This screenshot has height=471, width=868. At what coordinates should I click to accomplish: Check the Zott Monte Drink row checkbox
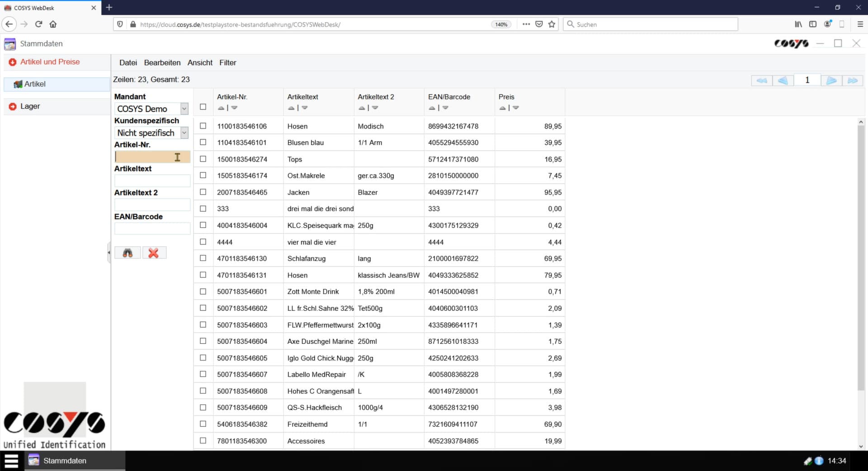[203, 291]
